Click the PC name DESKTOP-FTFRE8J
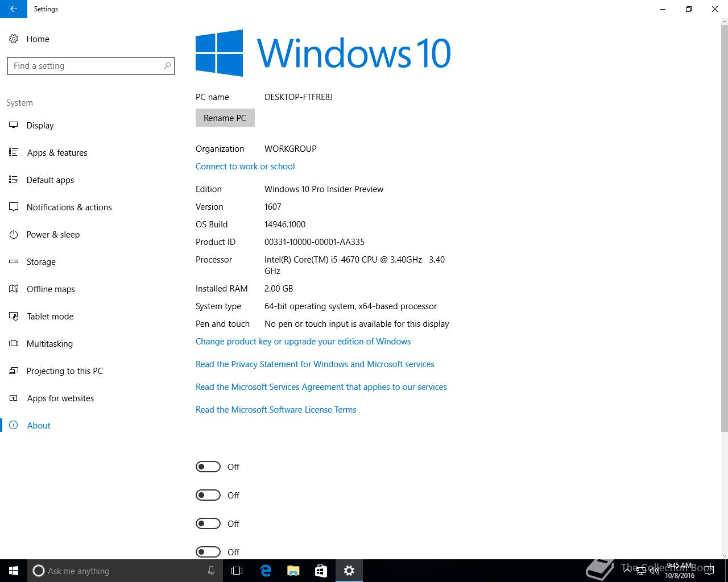 (299, 97)
